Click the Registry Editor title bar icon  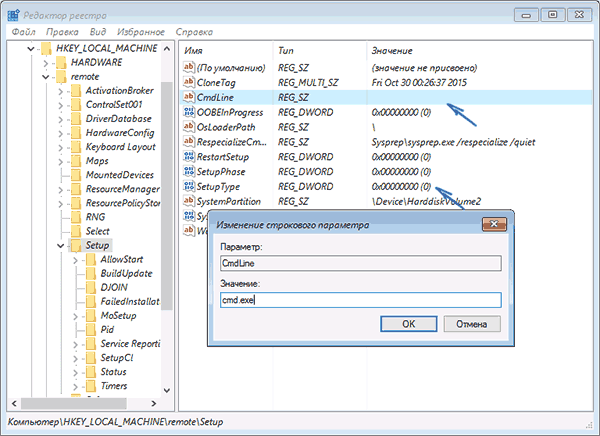pyautogui.click(x=12, y=11)
